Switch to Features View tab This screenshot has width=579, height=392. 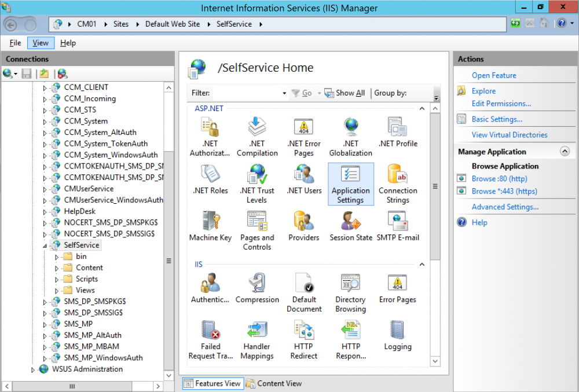212,383
